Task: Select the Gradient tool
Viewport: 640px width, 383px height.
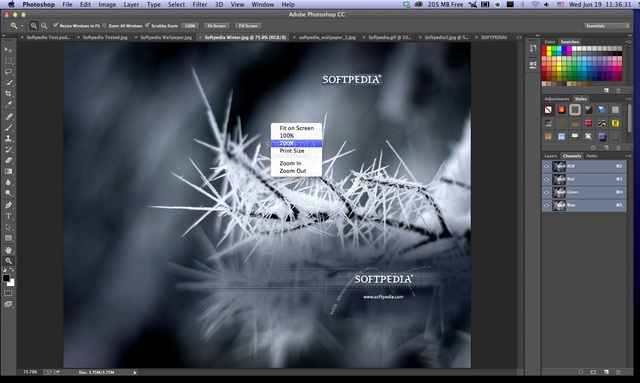Action: point(8,171)
